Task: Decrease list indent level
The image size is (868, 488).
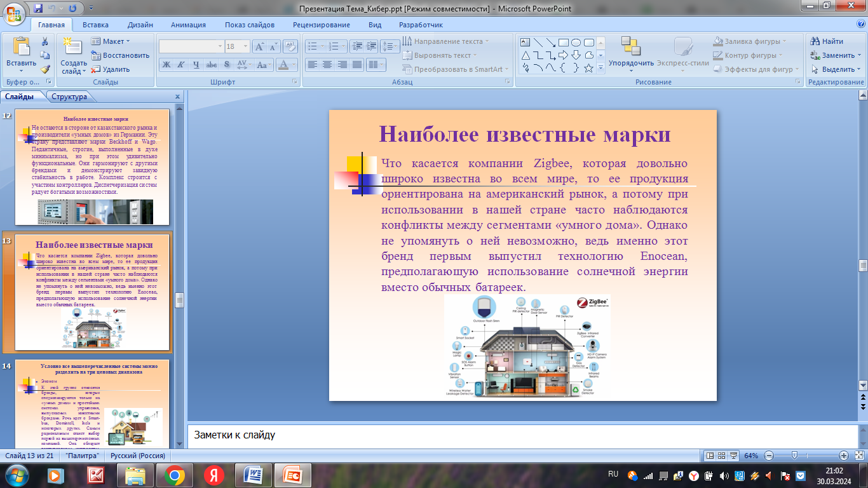Action: click(x=356, y=46)
